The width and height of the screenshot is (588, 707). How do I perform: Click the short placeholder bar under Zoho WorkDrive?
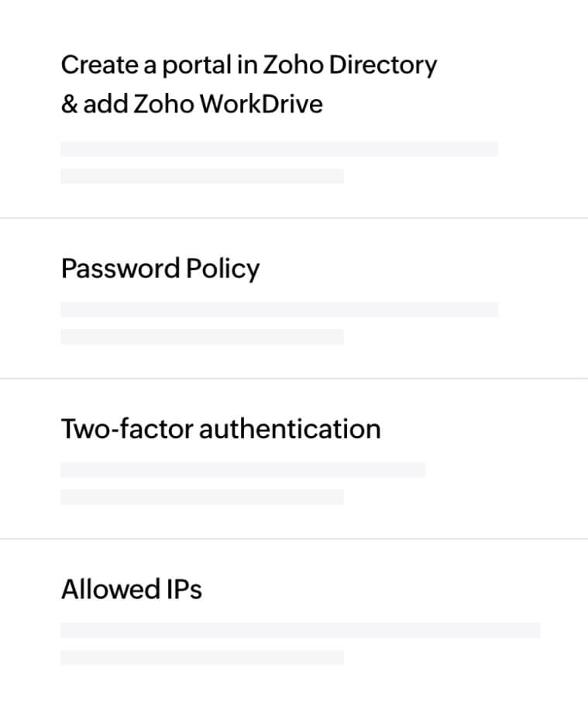coord(202,177)
